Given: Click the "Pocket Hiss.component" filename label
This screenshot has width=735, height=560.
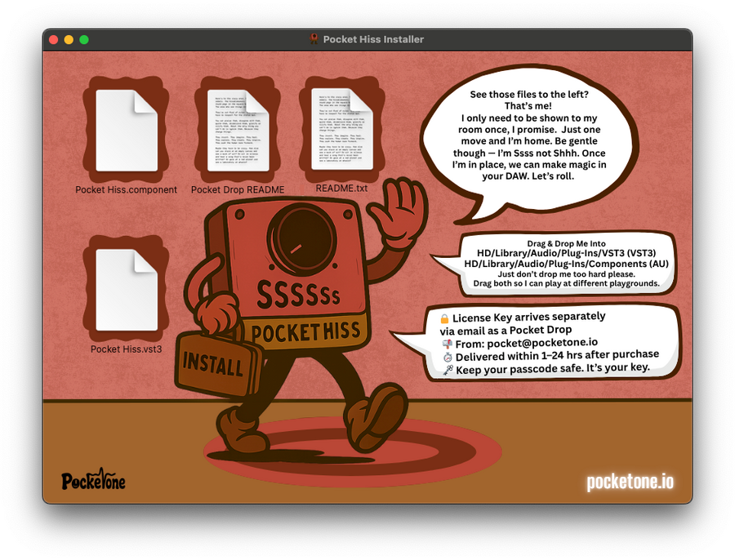Looking at the screenshot, I should (x=126, y=189).
